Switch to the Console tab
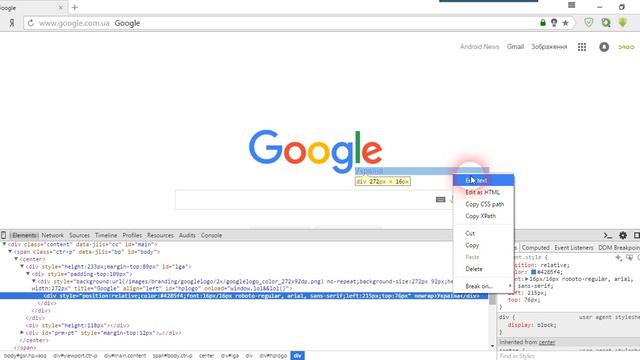This screenshot has height=360, width=640. [211, 236]
